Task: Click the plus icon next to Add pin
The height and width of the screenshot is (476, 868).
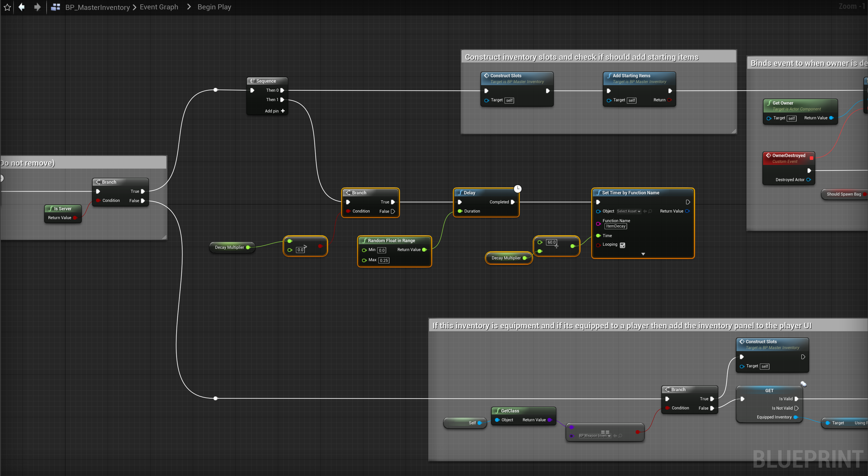Action: (283, 111)
